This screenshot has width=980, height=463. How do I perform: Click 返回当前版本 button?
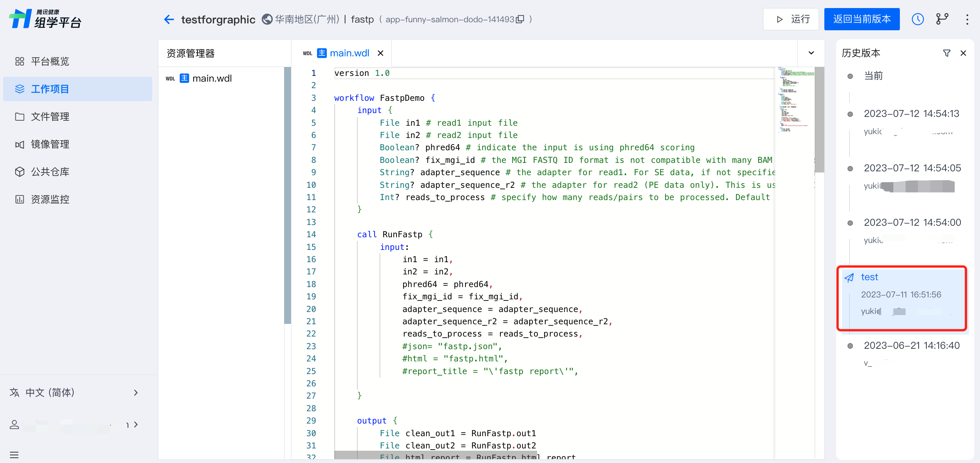pyautogui.click(x=862, y=19)
